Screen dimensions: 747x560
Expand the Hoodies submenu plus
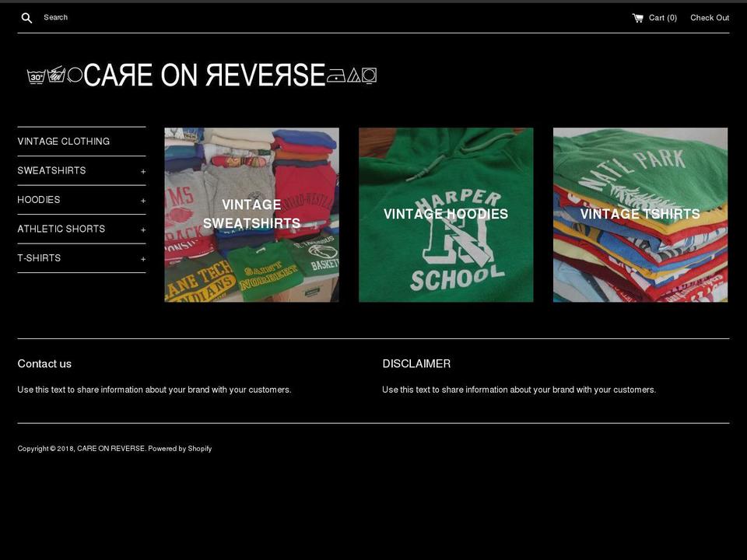143,201
